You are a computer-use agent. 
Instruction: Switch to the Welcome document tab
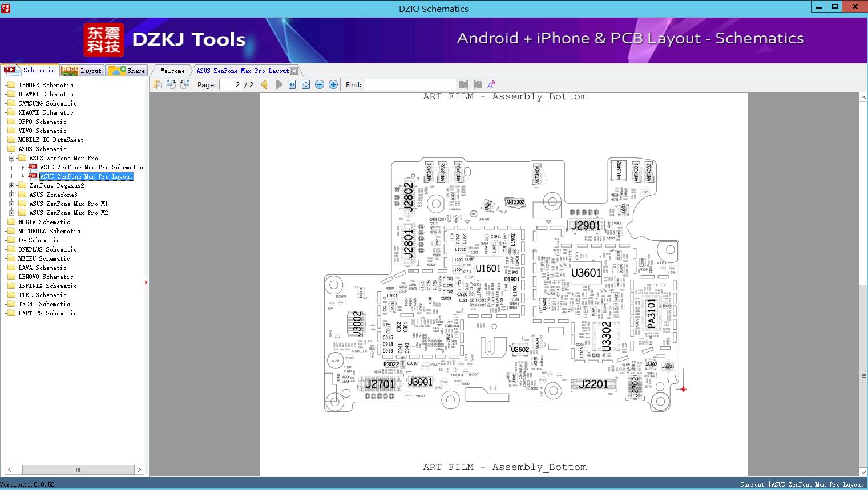[x=172, y=71]
